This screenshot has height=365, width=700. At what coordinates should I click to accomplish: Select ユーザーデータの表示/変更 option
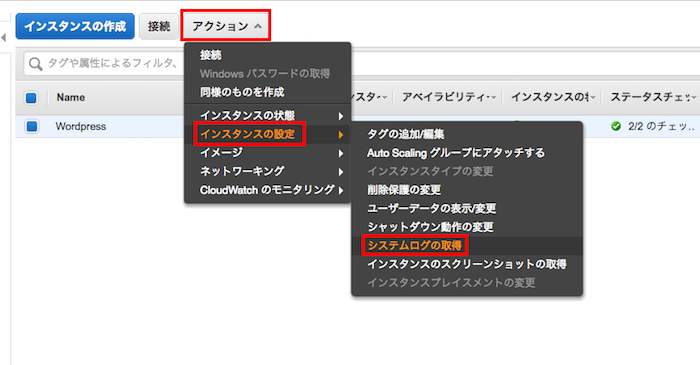(467, 208)
